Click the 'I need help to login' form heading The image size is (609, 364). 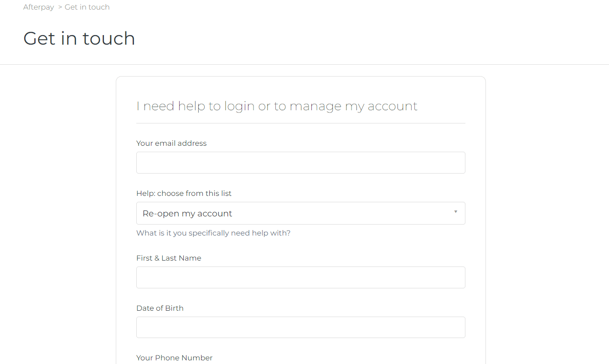(x=277, y=106)
